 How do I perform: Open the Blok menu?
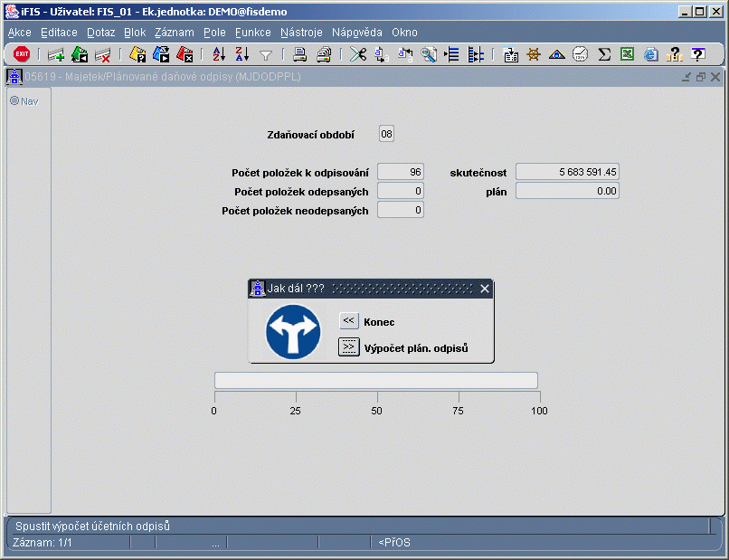point(135,33)
